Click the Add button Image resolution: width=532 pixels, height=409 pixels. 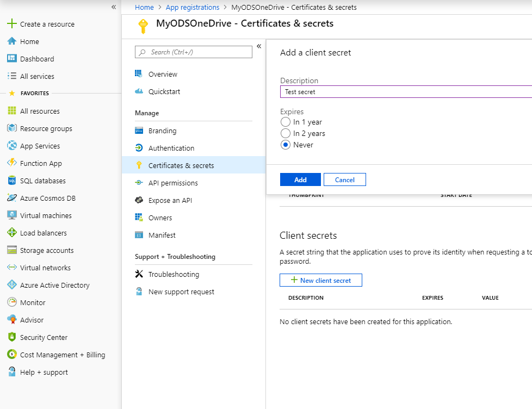(x=300, y=179)
